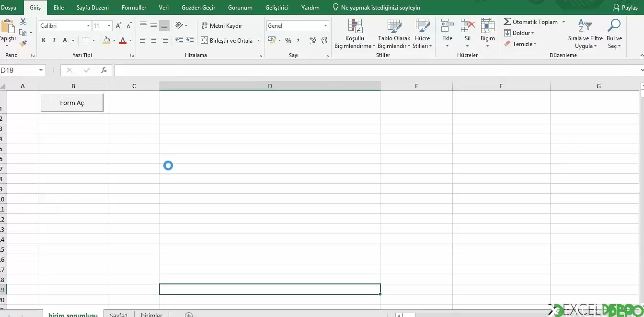This screenshot has width=644, height=317.
Task: Apply fill color bucket
Action: [106, 40]
